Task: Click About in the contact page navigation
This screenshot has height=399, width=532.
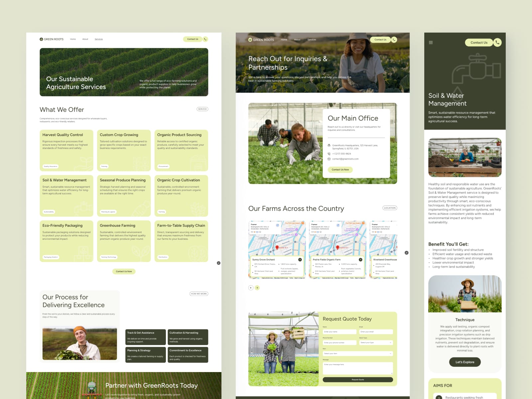Action: coord(297,40)
